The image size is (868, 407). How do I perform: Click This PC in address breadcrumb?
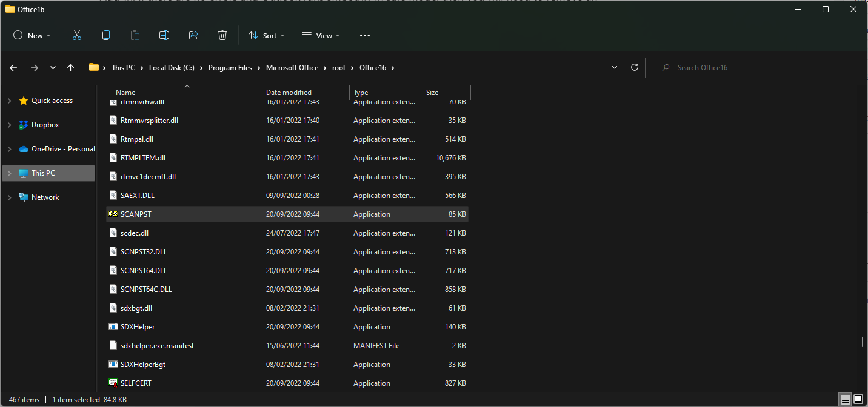coord(123,68)
